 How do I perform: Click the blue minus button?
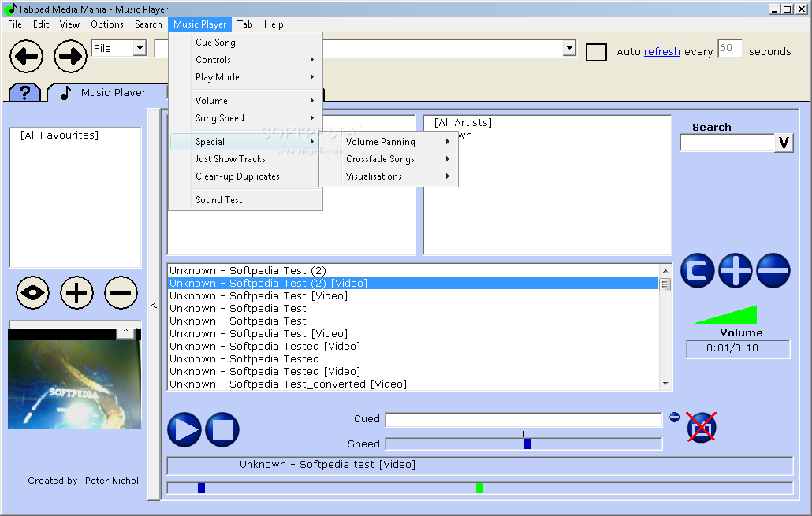click(x=773, y=270)
